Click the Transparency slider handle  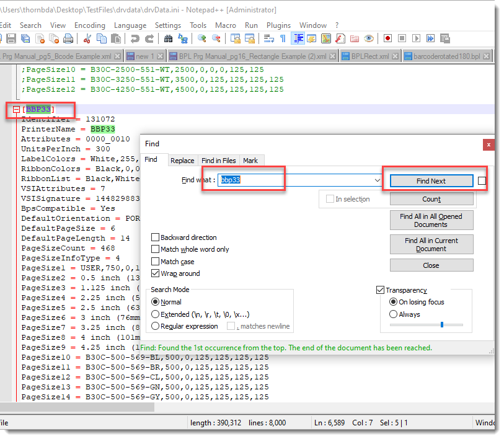pyautogui.click(x=441, y=324)
